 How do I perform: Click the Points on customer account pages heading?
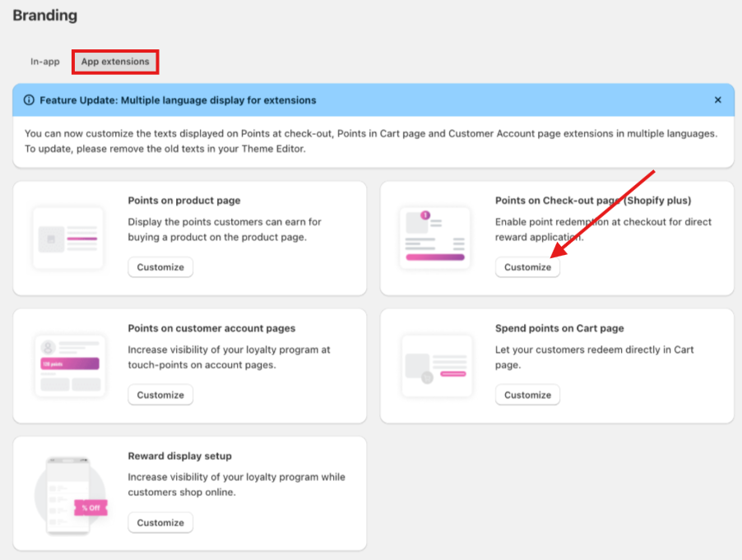coord(211,328)
